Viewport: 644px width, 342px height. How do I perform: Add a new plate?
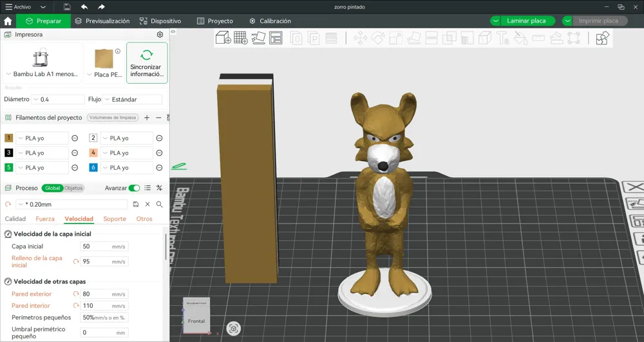pos(241,38)
